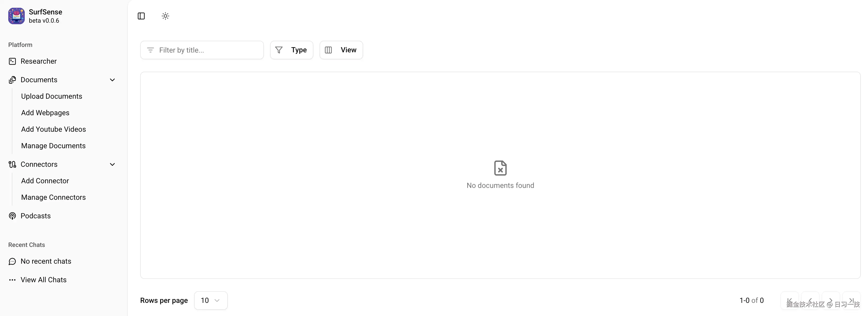Open the Type filter dropdown
868x316 pixels.
click(x=291, y=50)
